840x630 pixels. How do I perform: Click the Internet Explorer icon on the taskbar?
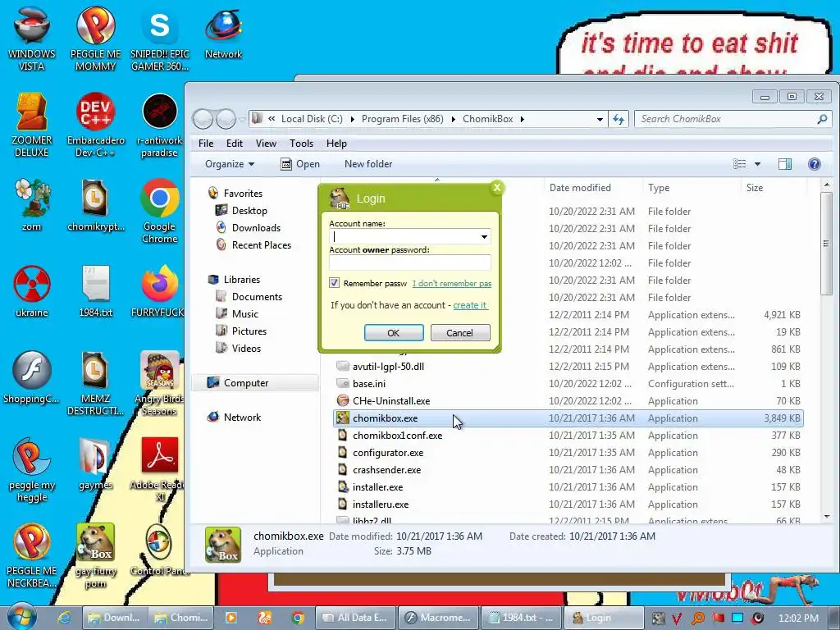(64, 618)
